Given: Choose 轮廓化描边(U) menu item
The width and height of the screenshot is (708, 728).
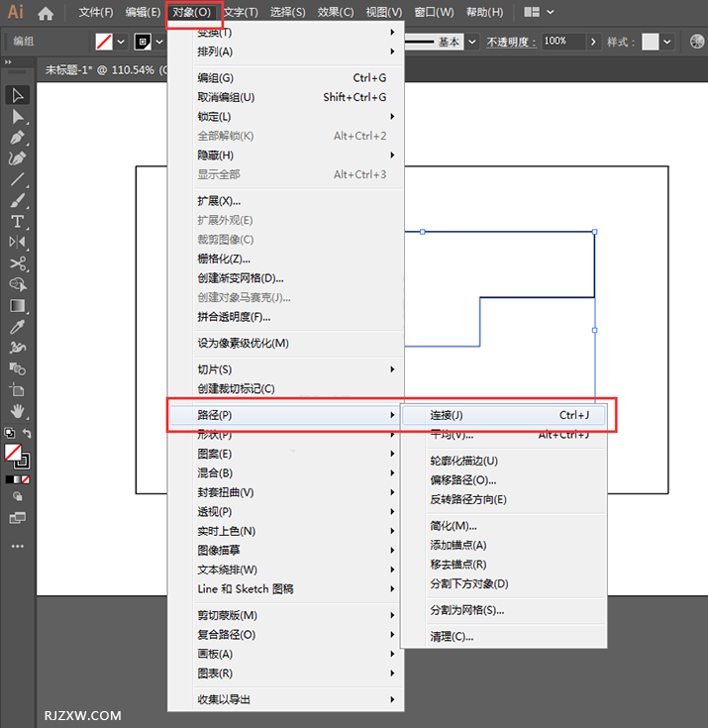Looking at the screenshot, I should 504,461.
